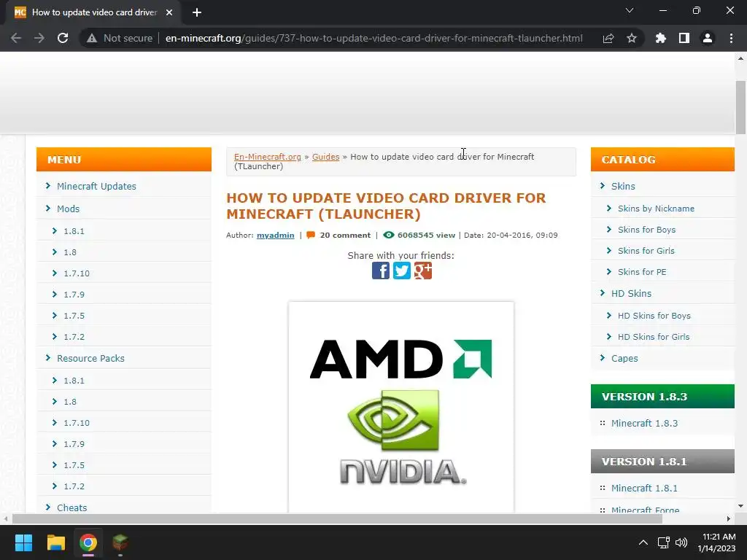
Task: Reload the current page
Action: click(x=63, y=38)
